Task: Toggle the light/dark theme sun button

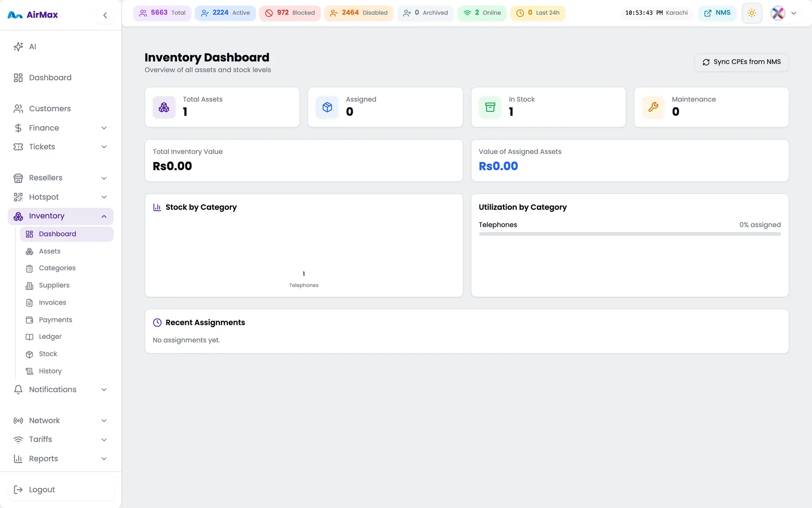Action: pyautogui.click(x=752, y=13)
